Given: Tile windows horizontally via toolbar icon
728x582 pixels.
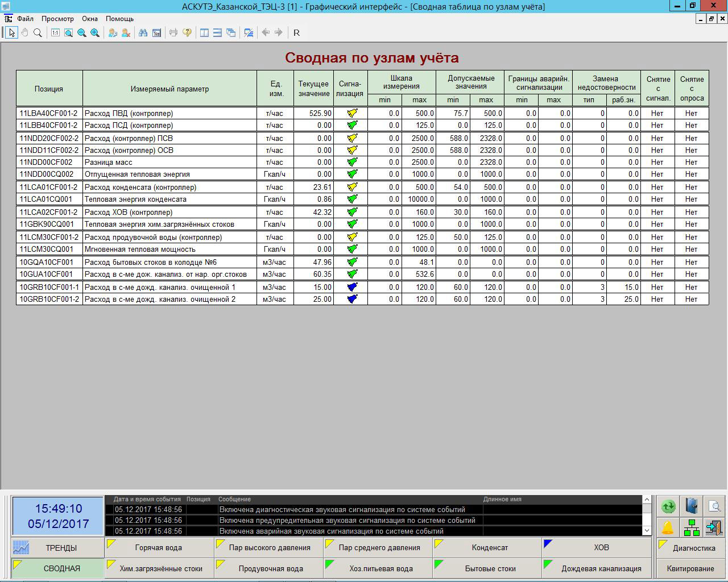Looking at the screenshot, I should [217, 32].
